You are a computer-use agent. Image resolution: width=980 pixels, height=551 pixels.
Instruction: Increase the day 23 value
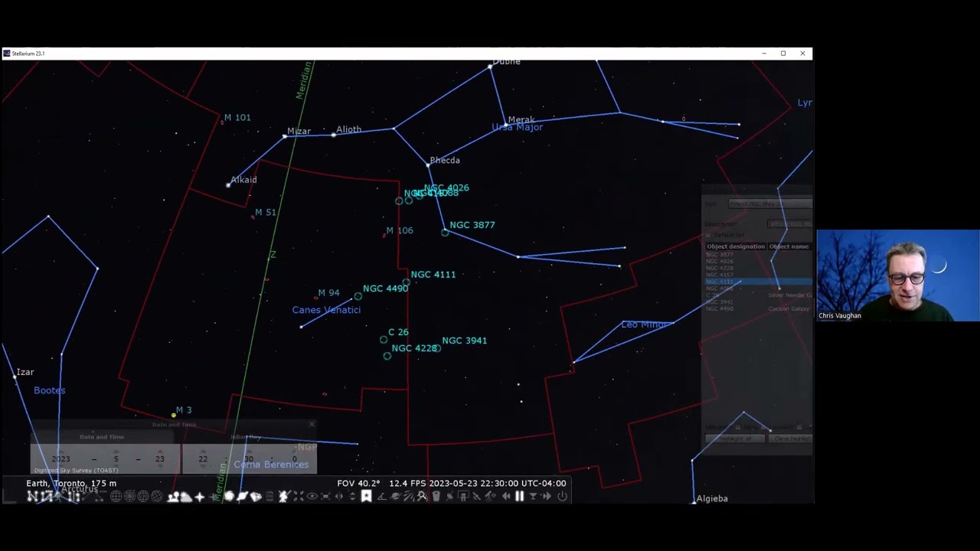coord(160,451)
